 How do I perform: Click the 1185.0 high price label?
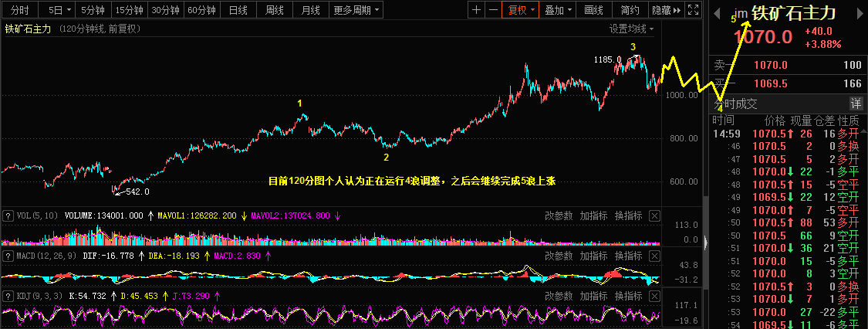click(x=607, y=59)
